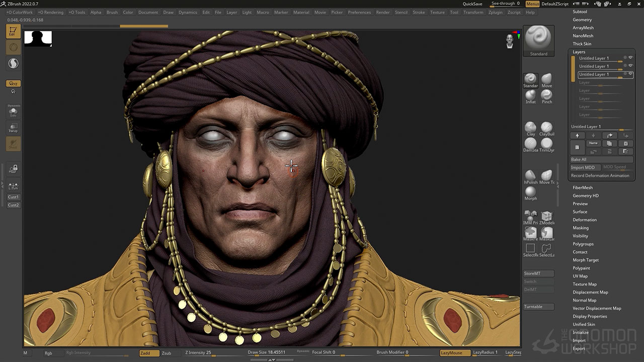
Task: Click the Bake All button
Action: tap(601, 159)
